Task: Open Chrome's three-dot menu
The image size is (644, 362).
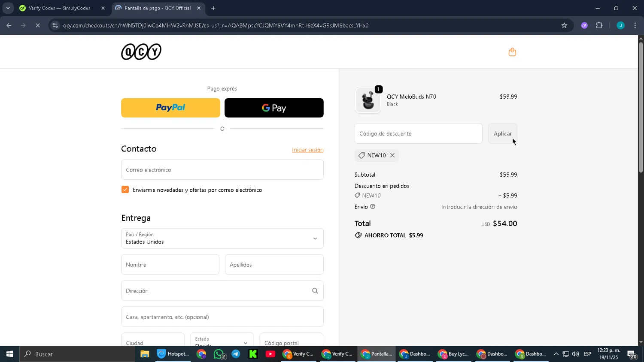Action: click(635, 25)
